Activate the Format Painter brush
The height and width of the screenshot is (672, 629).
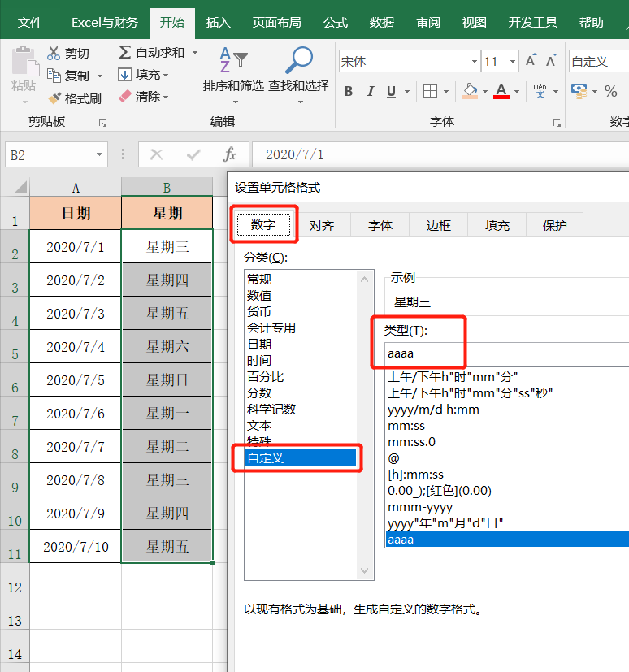tap(54, 98)
